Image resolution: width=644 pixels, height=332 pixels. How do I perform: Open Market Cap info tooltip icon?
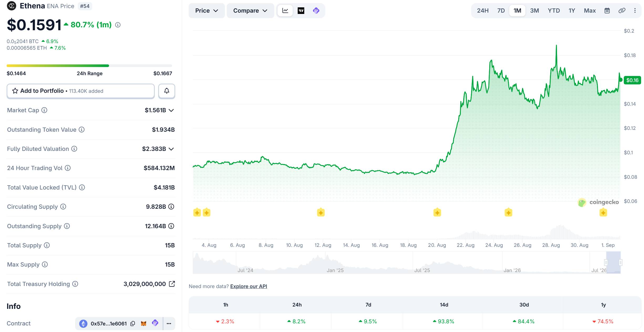(44, 110)
